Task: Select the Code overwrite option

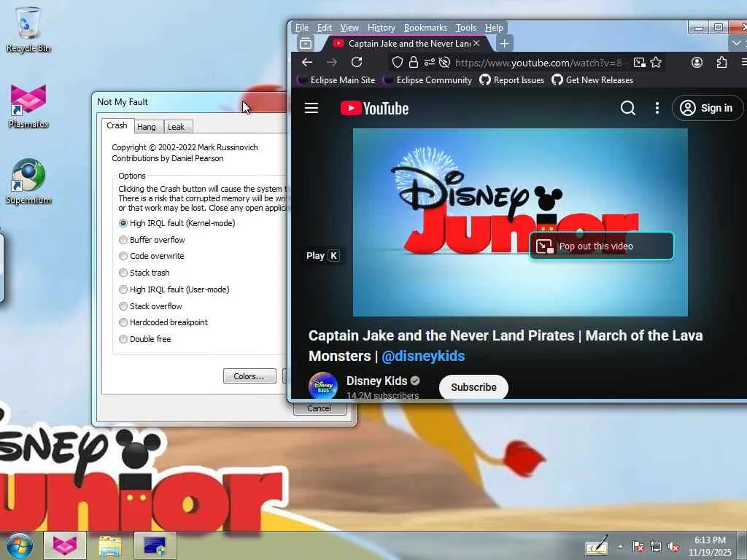Action: pos(151,256)
